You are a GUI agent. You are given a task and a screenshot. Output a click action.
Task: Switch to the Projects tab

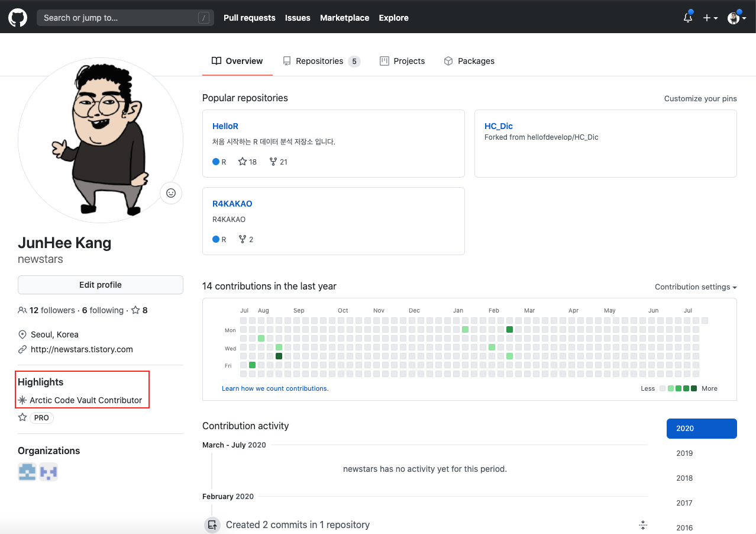[x=402, y=61]
